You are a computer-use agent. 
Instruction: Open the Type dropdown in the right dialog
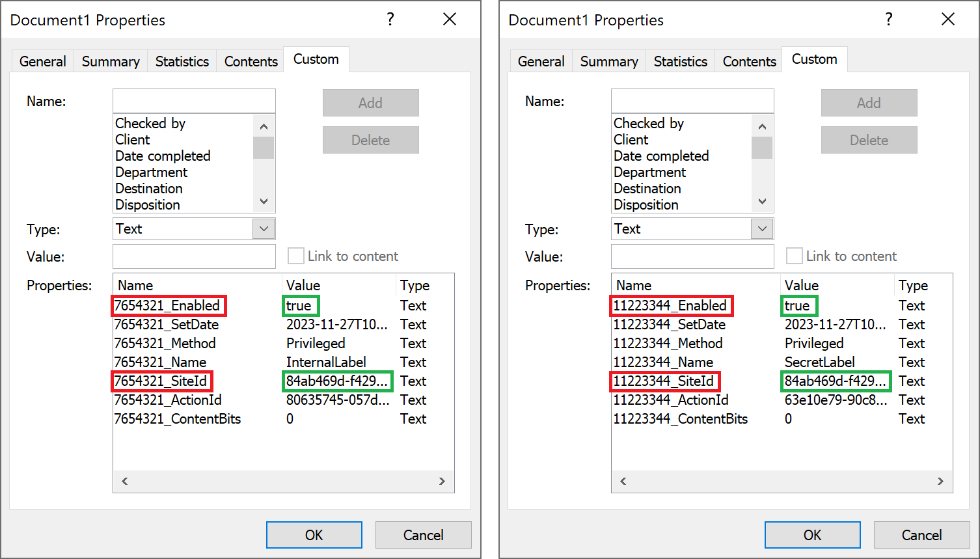[x=762, y=228]
